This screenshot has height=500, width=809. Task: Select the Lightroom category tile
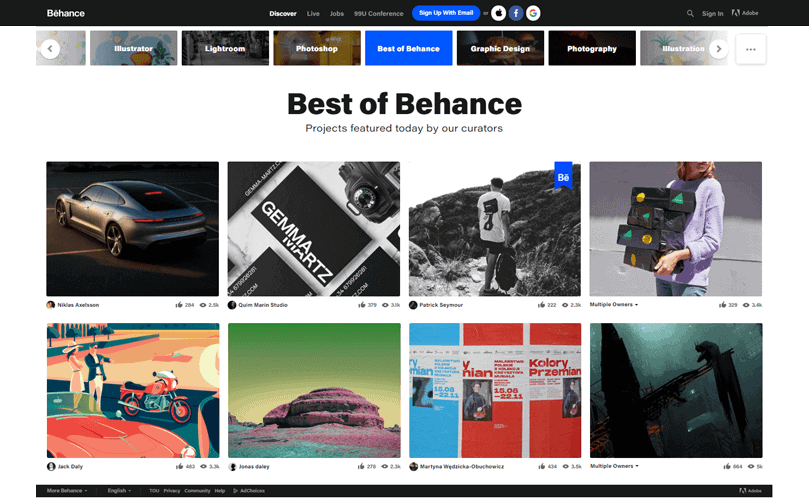[x=225, y=48]
